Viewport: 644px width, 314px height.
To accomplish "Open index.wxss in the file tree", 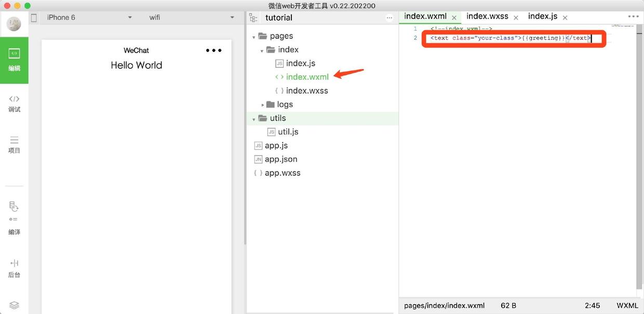I will pos(307,90).
